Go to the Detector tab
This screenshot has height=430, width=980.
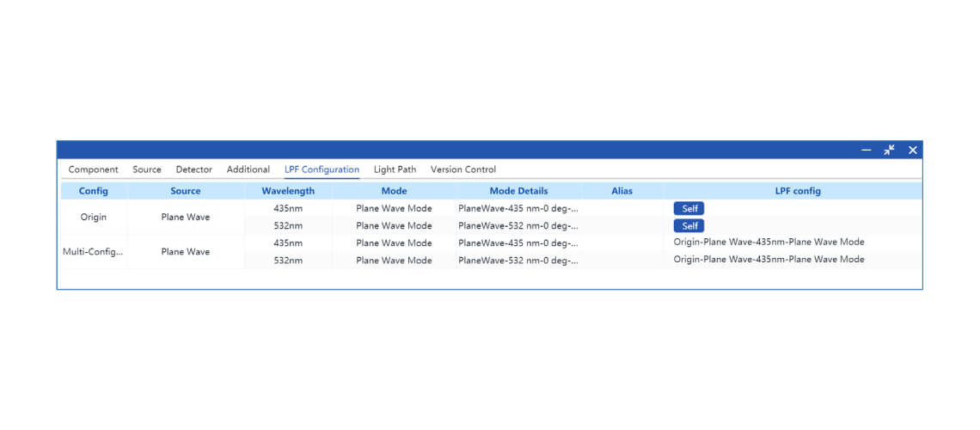coord(193,169)
